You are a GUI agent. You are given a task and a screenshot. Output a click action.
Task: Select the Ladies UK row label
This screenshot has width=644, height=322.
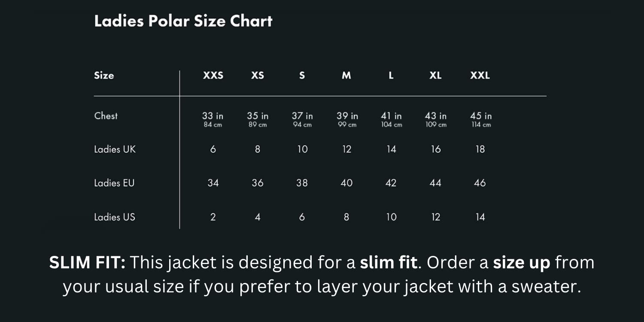click(115, 149)
